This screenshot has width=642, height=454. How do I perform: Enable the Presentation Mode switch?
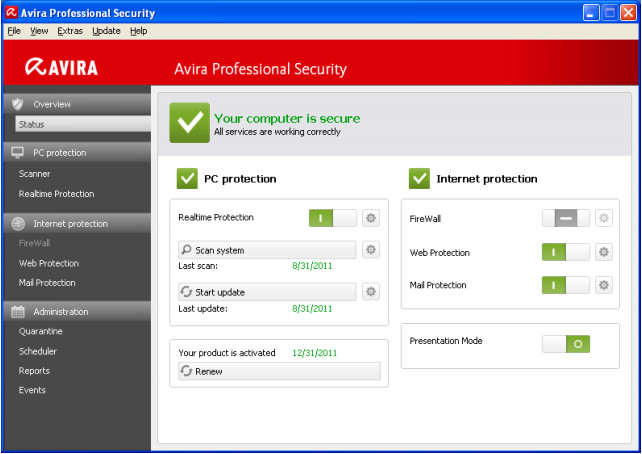(x=566, y=343)
